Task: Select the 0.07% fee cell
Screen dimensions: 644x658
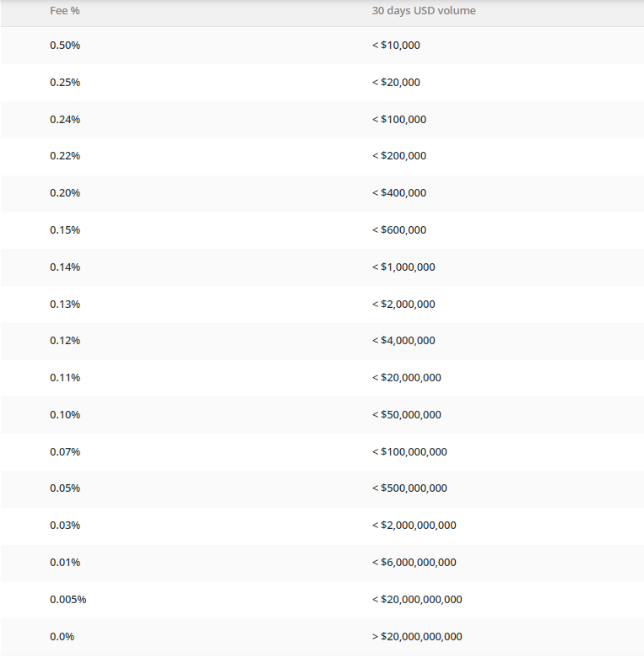Action: point(65,452)
